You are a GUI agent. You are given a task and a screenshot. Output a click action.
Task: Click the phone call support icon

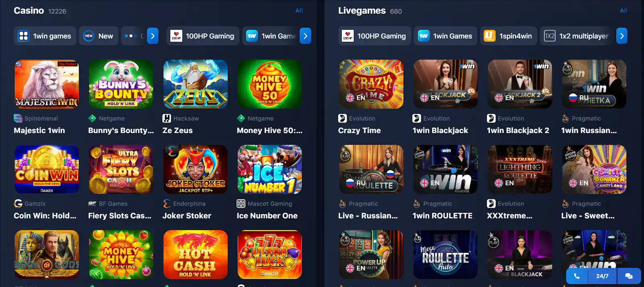[x=577, y=276]
